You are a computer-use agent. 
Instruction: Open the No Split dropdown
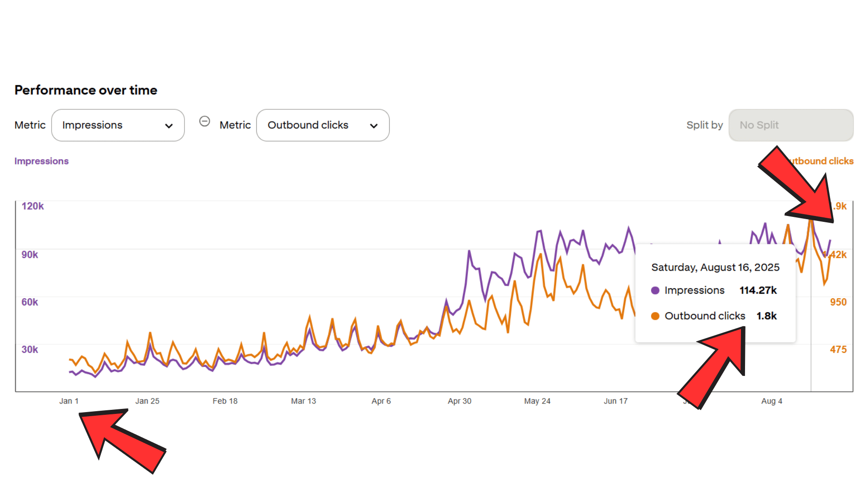791,125
